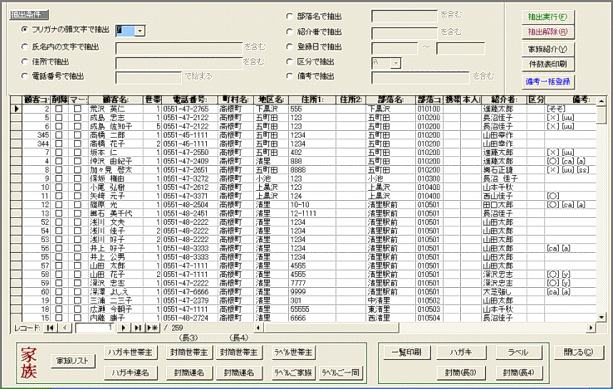
Task: Click 氏名内の文字 text input field
Action: (179, 48)
